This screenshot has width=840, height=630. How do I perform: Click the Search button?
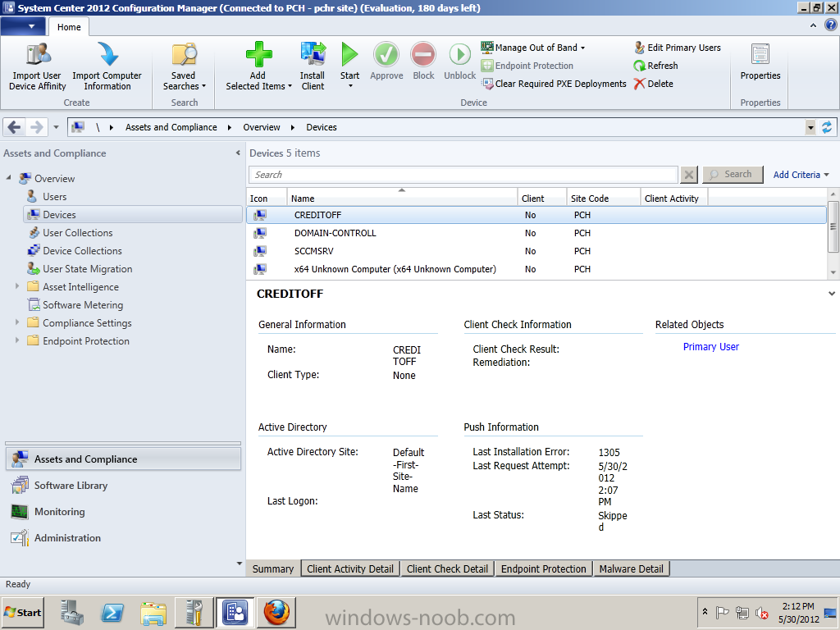coord(733,175)
